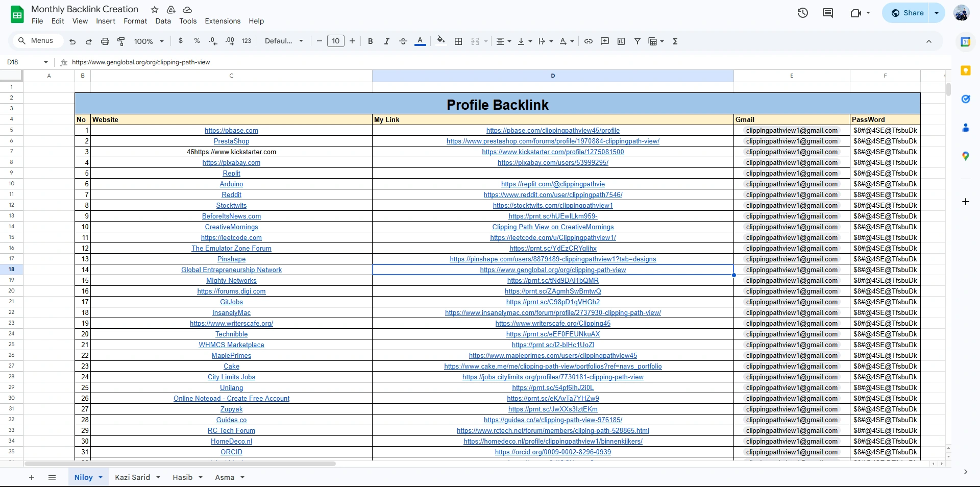
Task: Toggle strikethrough formatting
Action: 403,41
